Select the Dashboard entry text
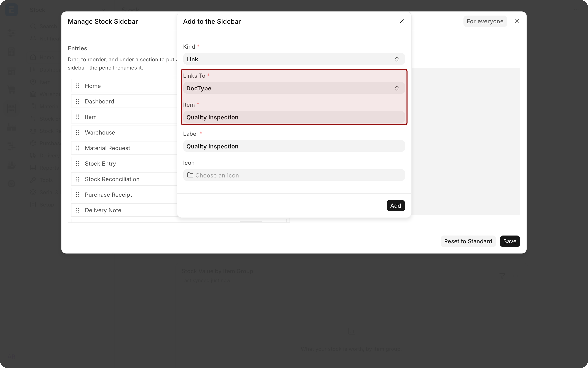 click(x=99, y=101)
